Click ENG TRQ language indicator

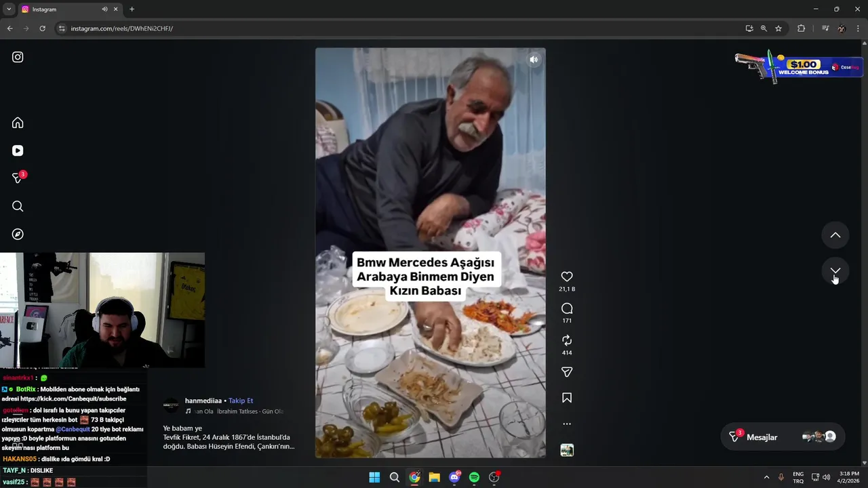coord(798,477)
